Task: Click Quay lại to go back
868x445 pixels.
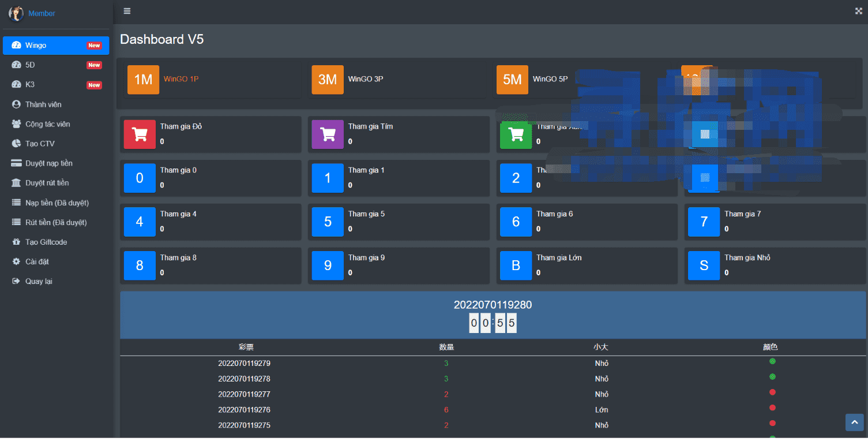Action: coord(39,281)
